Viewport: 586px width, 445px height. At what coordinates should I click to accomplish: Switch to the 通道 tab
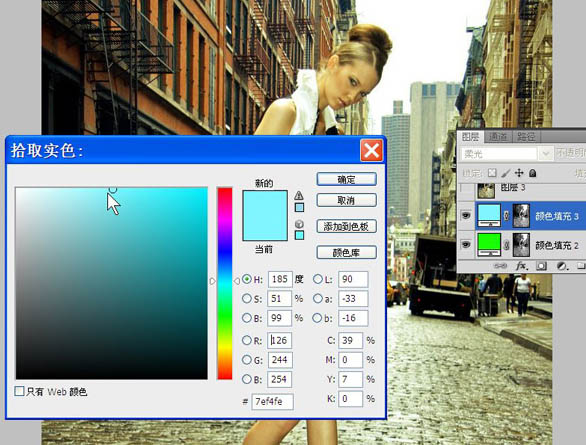(x=498, y=137)
